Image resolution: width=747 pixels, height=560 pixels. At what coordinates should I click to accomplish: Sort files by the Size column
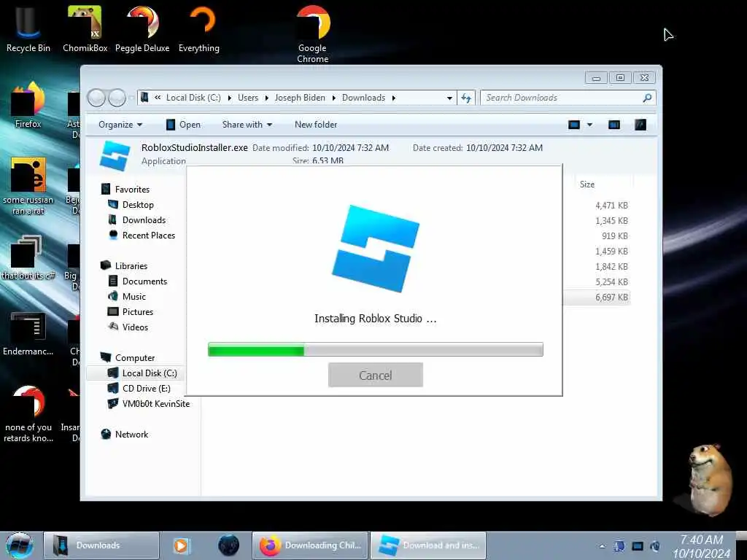pyautogui.click(x=587, y=184)
